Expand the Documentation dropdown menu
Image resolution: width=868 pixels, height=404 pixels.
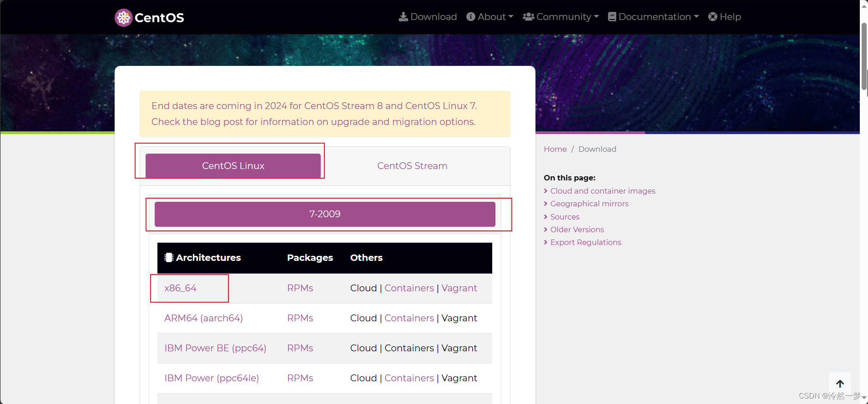point(653,17)
